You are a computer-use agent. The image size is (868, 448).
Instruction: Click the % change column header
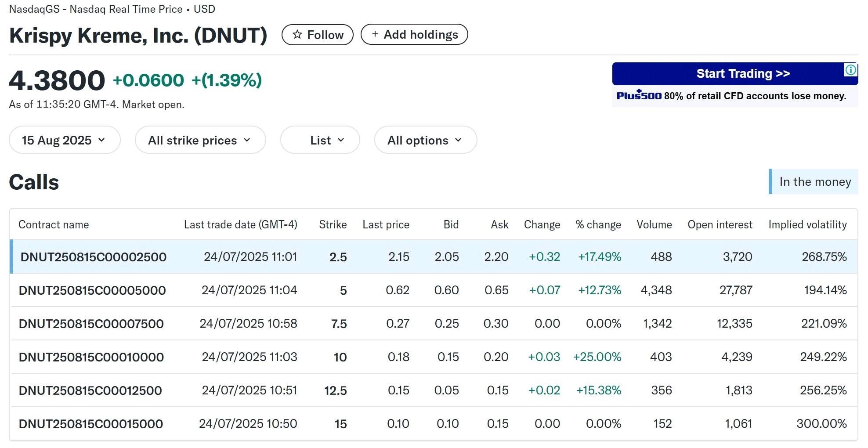coord(598,224)
